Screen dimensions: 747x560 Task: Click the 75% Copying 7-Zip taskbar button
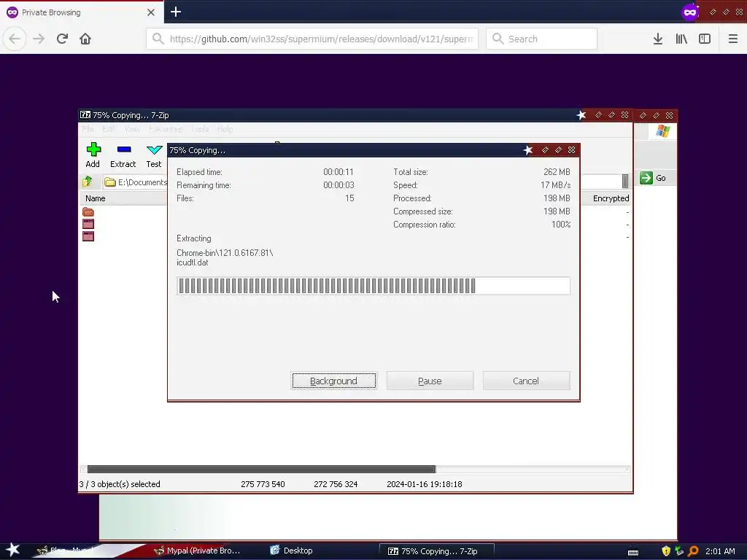(x=436, y=551)
